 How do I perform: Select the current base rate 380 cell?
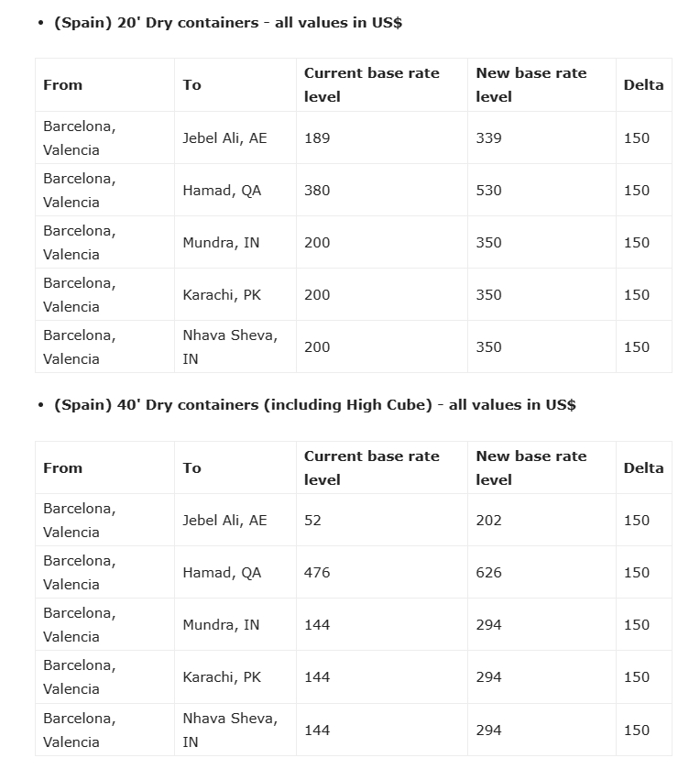[x=317, y=191]
